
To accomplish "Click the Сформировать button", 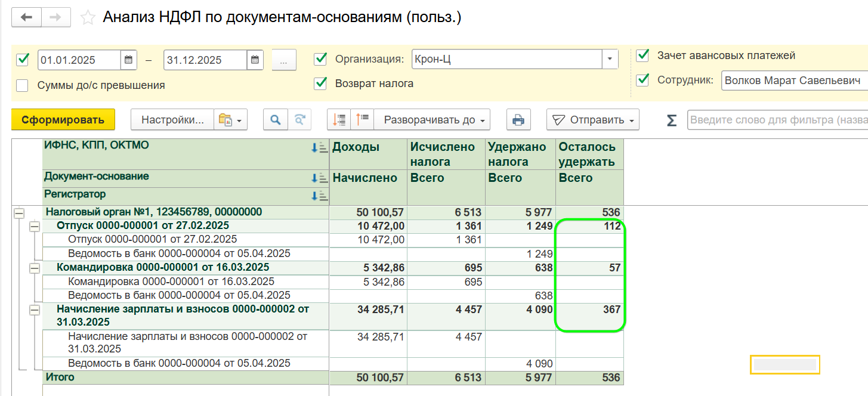I will [x=63, y=119].
